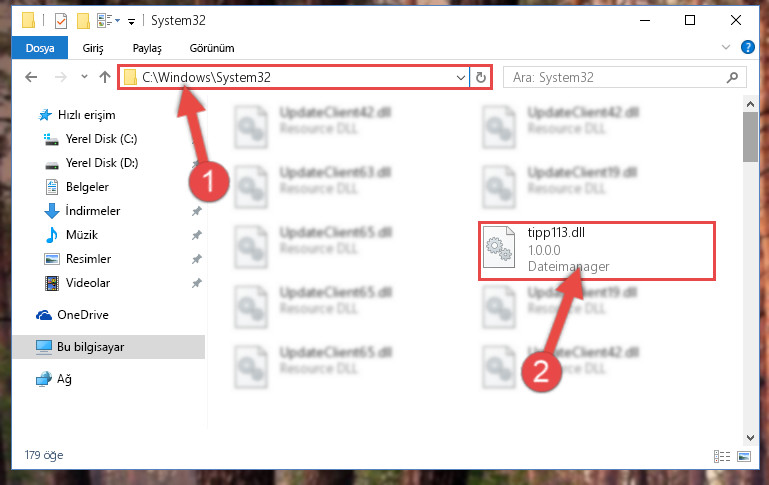The image size is (769, 485).
Task: Expand the recent locations dropdown arrow
Action: (x=84, y=77)
